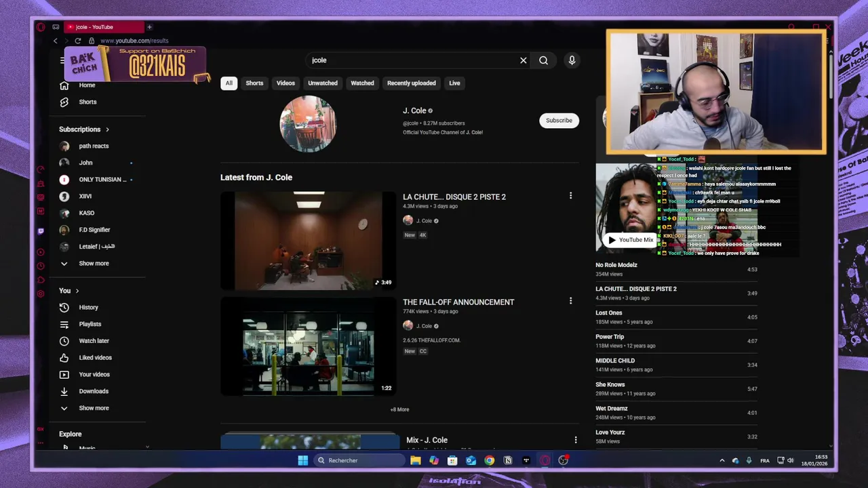Open John subscription channel

85,163
